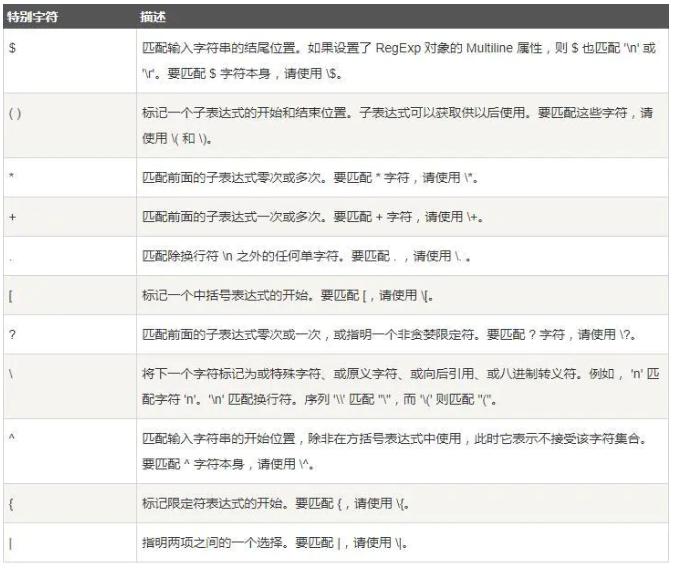Screen dimensions: 673x568
Task: Select the { character cell
Action: pyautogui.click(x=10, y=502)
